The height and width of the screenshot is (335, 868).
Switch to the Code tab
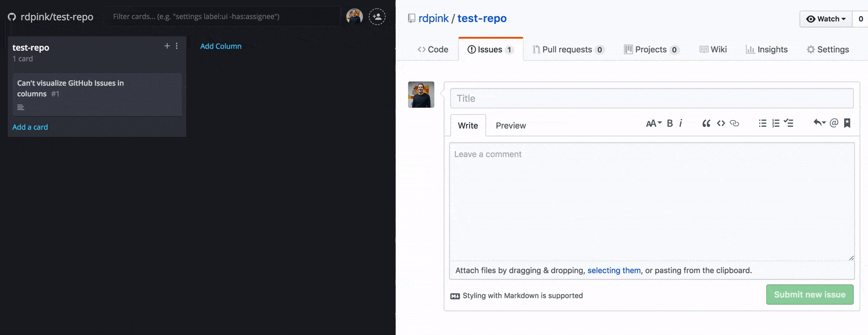click(433, 50)
